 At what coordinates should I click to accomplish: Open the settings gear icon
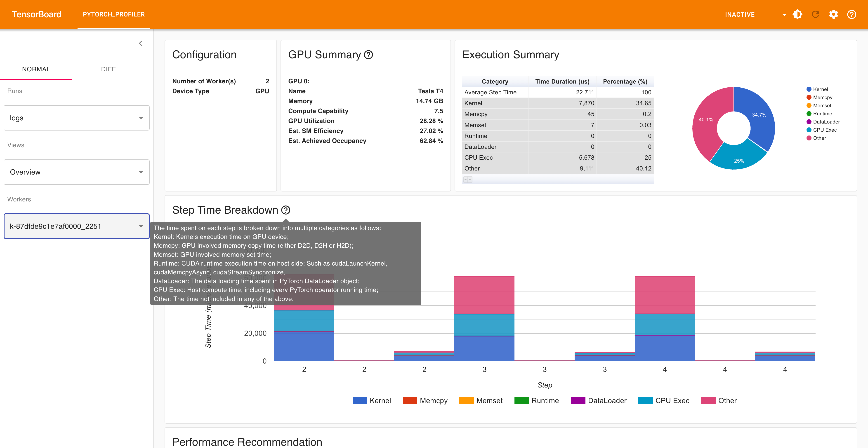pos(834,14)
